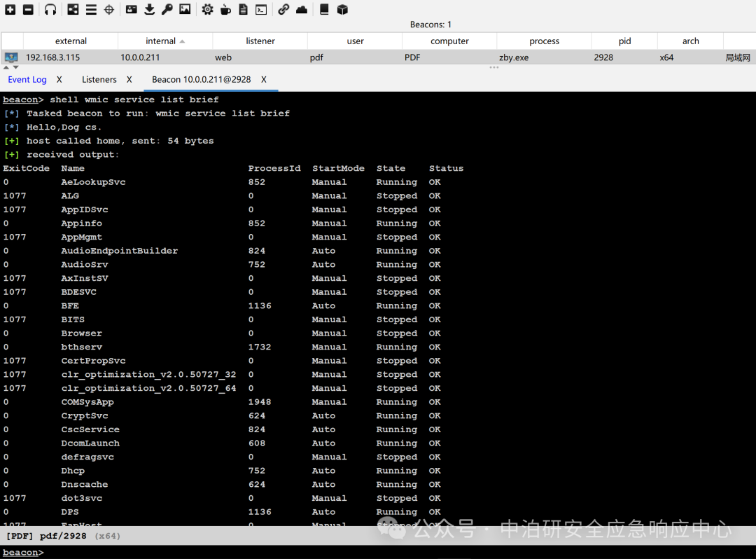Image resolution: width=756 pixels, height=559 pixels.
Task: Open the About cube icon
Action: (342, 10)
